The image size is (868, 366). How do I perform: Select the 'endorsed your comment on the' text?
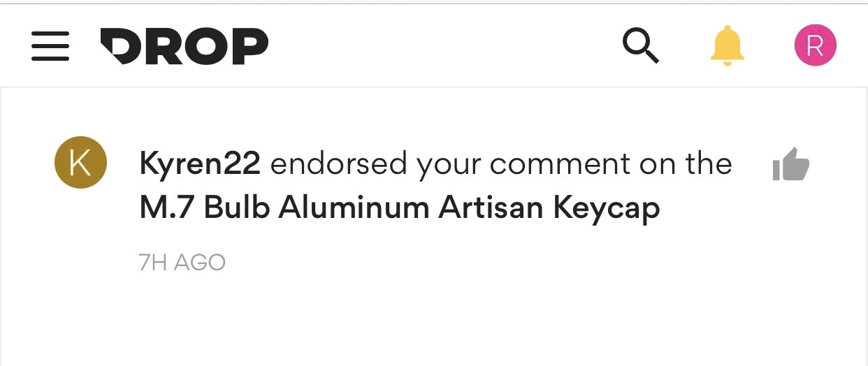[500, 164]
